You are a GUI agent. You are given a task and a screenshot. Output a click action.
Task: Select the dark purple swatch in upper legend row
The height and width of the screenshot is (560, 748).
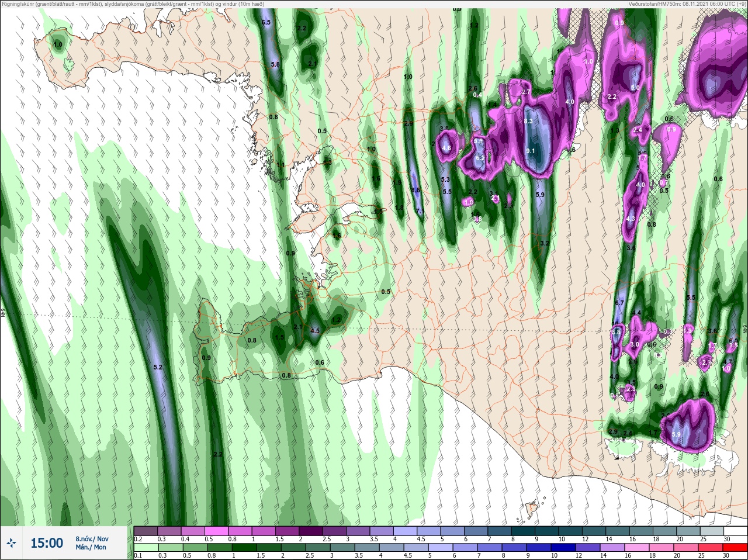[x=311, y=531]
